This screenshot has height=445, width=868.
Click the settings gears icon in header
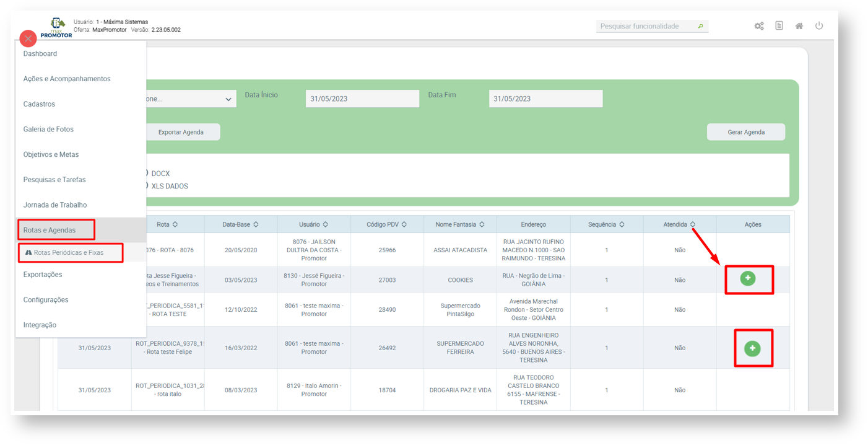[x=759, y=26]
